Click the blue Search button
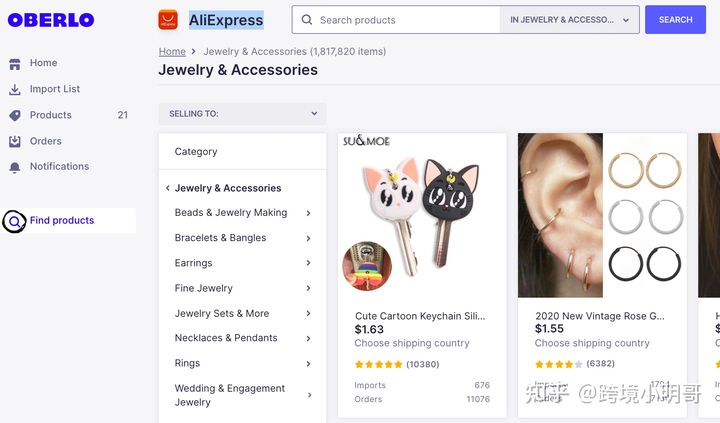720x423 pixels. (x=675, y=20)
